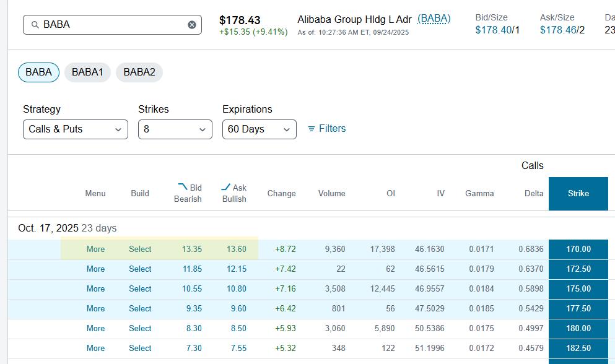The image size is (615, 364).
Task: Click the IV column header
Action: pos(440,193)
